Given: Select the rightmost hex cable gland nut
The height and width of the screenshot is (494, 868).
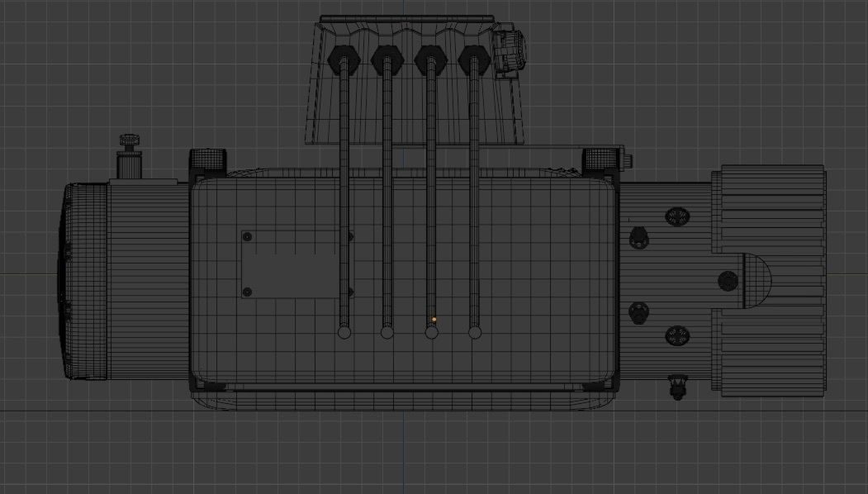Looking at the screenshot, I should coord(474,59).
